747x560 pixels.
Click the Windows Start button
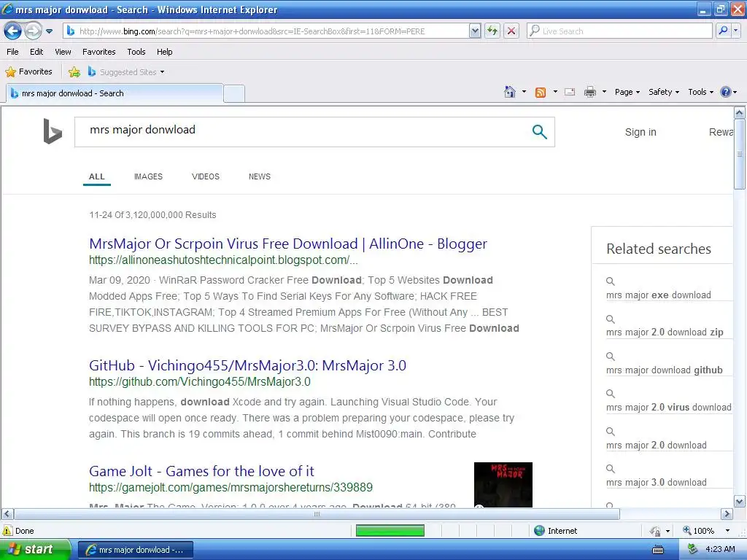(x=34, y=550)
